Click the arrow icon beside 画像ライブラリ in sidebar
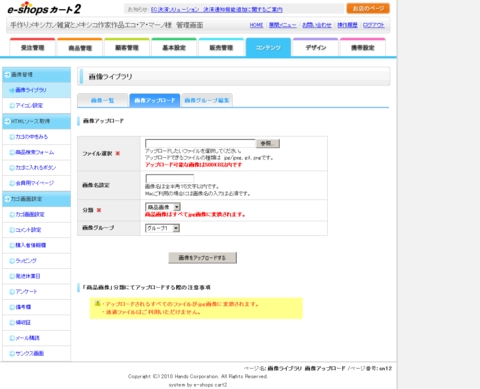The height and width of the screenshot is (389, 480). (x=12, y=90)
